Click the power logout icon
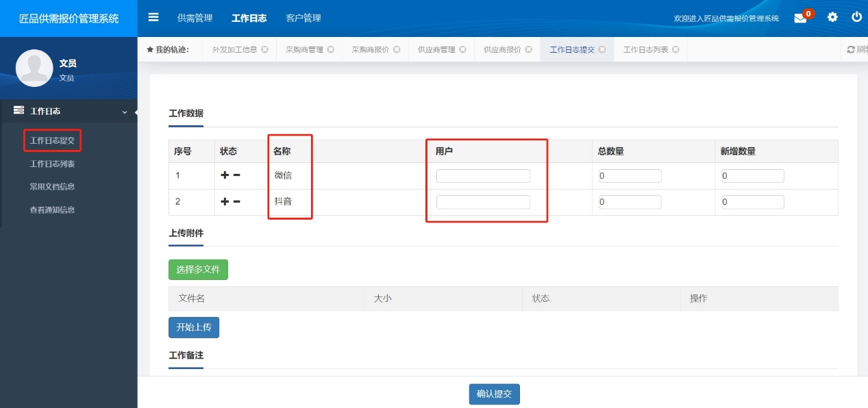This screenshot has width=868, height=408. coord(857,17)
